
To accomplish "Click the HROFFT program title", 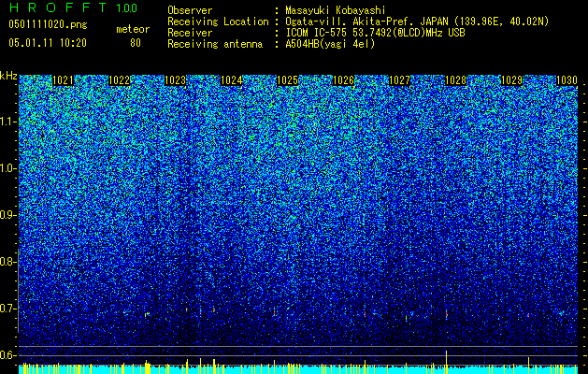I will tap(58, 7).
